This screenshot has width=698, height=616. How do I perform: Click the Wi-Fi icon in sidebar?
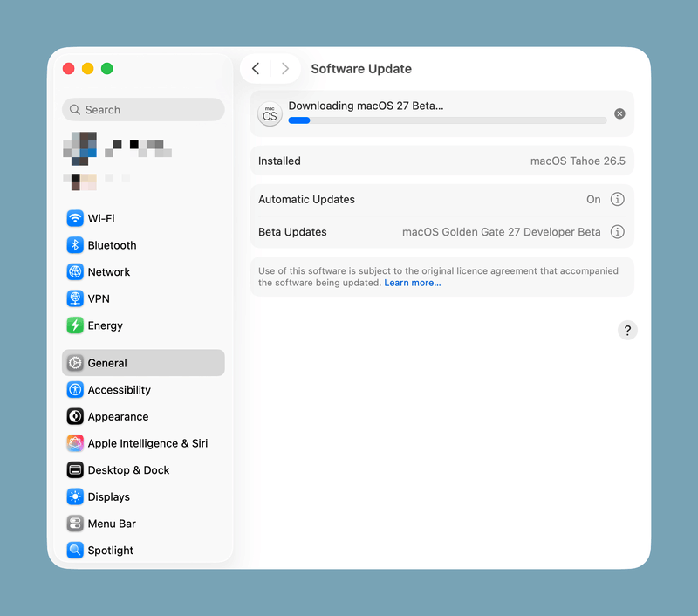[75, 218]
